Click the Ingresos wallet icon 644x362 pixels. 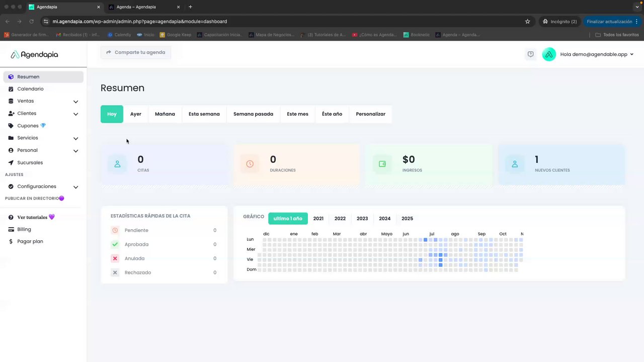click(382, 164)
